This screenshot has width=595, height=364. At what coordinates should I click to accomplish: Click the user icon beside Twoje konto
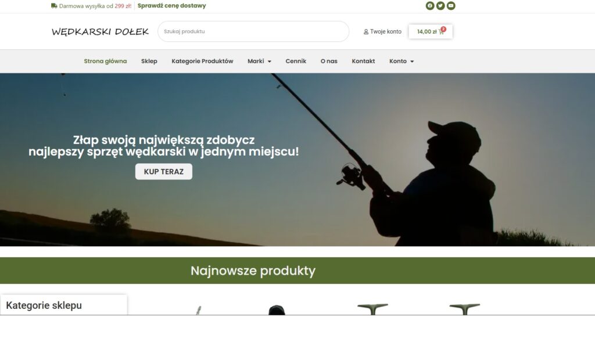coord(366,32)
